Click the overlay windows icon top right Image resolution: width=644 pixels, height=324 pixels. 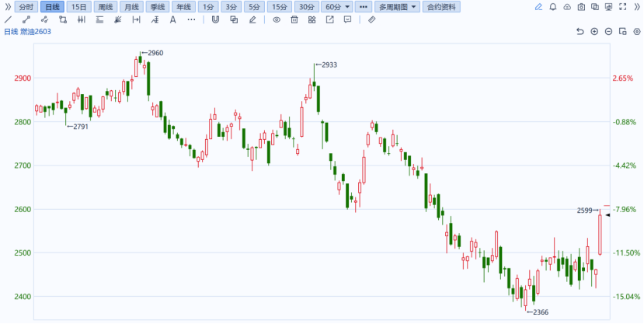coord(595,6)
